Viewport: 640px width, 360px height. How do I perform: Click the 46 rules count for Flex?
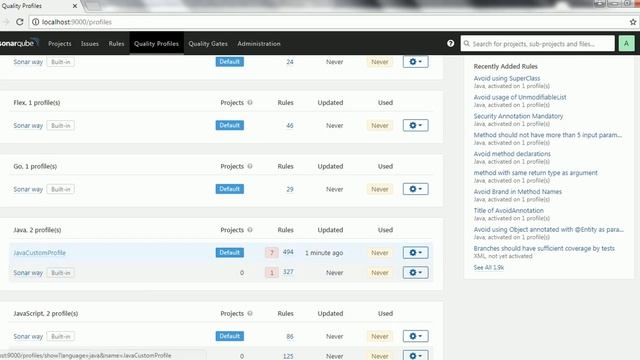pyautogui.click(x=290, y=125)
